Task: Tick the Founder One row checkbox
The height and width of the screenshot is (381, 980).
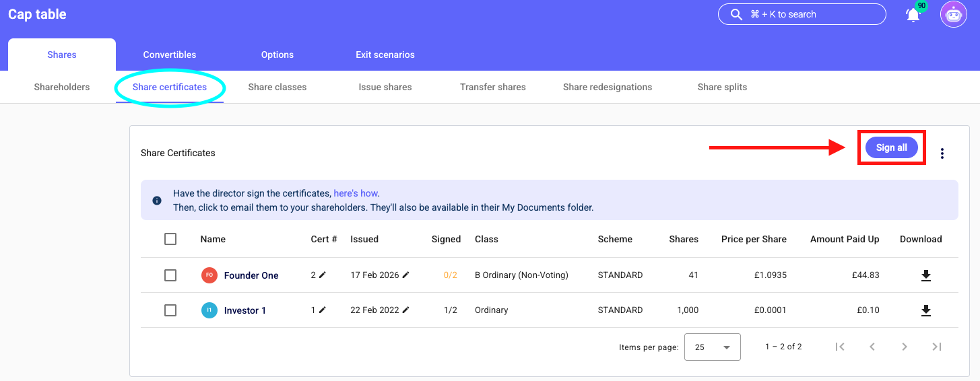Action: point(170,275)
